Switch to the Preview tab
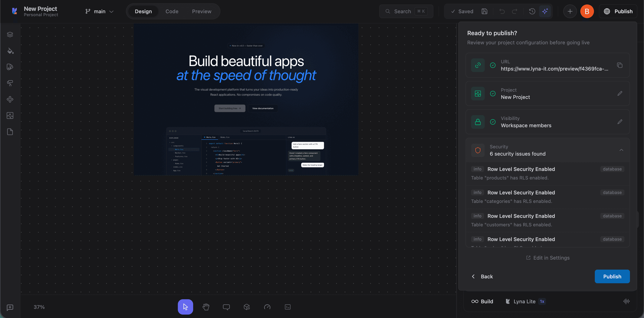The width and height of the screenshot is (644, 318). tap(201, 11)
